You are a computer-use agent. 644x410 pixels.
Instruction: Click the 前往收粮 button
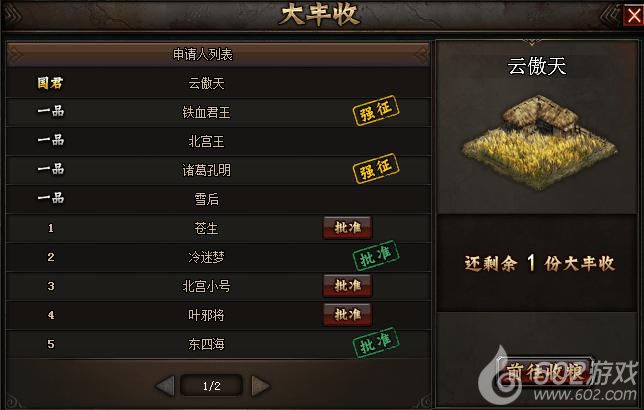click(x=545, y=372)
